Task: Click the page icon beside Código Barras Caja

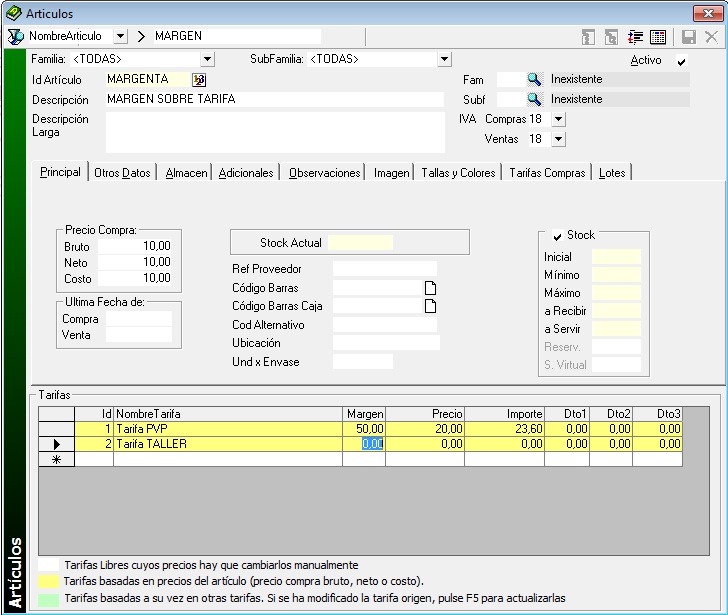Action: pos(430,306)
